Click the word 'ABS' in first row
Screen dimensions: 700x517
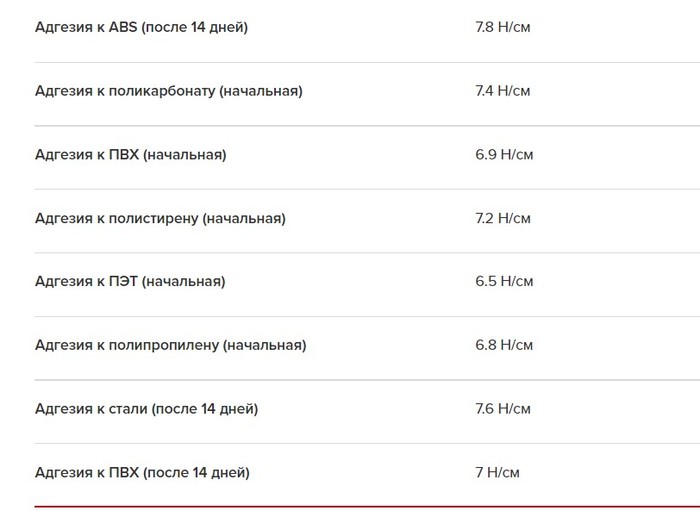coord(123,27)
